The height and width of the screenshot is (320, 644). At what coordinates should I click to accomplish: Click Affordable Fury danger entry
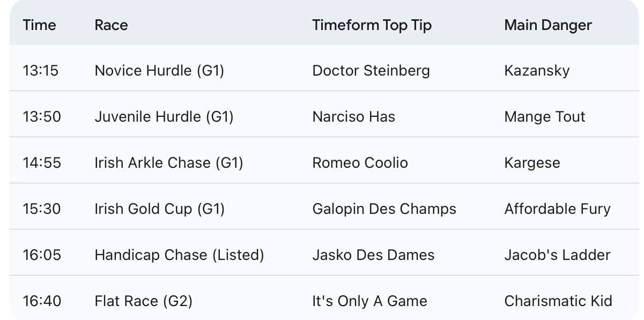[x=557, y=209]
